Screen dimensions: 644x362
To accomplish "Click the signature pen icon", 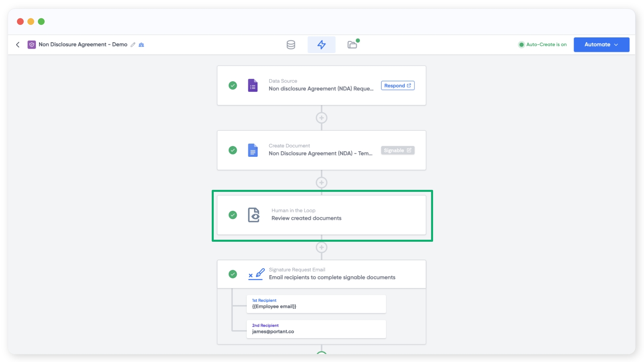I will [x=256, y=274].
